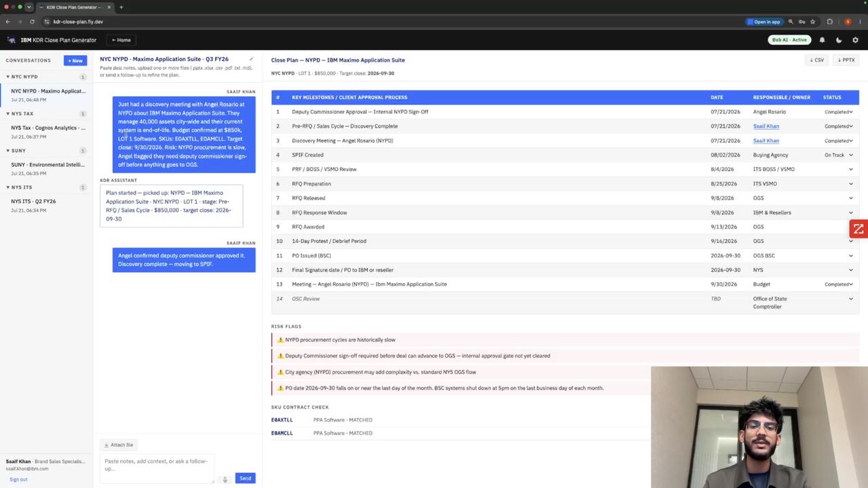Viewport: 868px width, 488px height.
Task: Open the tab search chevron in the tab strip
Action: point(28,7)
